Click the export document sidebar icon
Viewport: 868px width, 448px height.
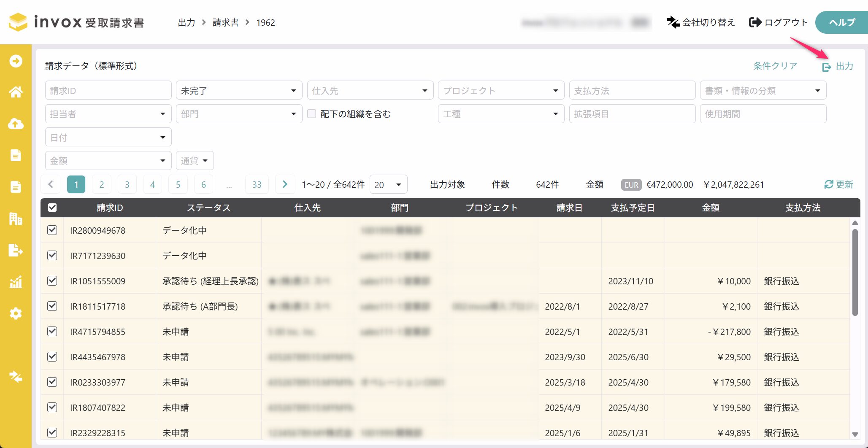pyautogui.click(x=16, y=250)
